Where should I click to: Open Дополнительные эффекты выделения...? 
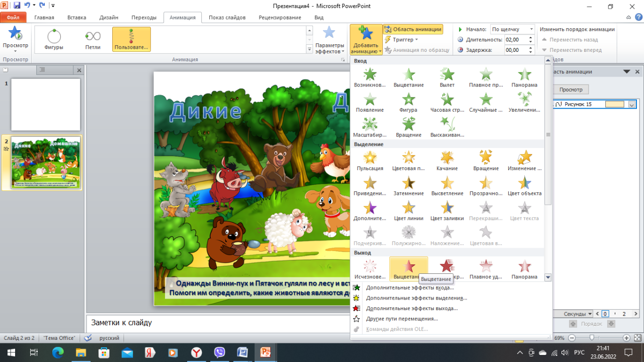click(417, 298)
